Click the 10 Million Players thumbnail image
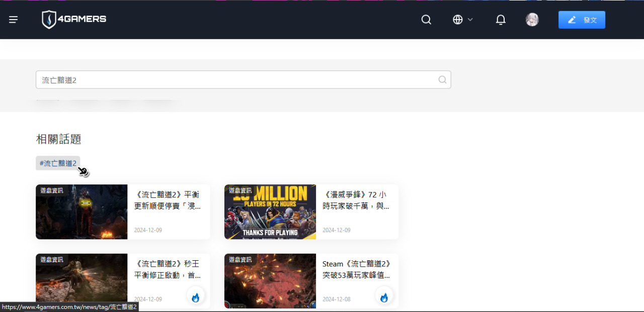Image resolution: width=644 pixels, height=312 pixels. click(x=270, y=212)
